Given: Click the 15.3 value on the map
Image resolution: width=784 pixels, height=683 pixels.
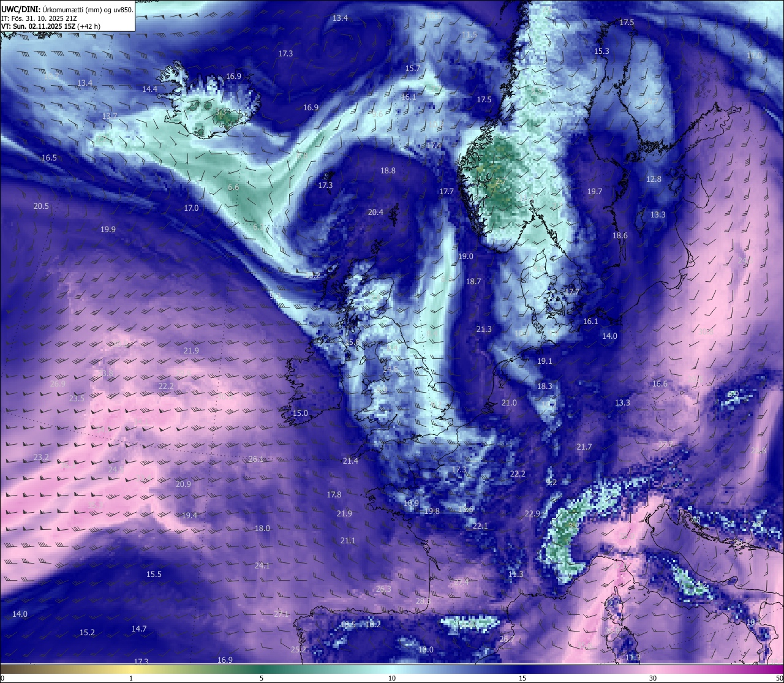Looking at the screenshot, I should 602,51.
